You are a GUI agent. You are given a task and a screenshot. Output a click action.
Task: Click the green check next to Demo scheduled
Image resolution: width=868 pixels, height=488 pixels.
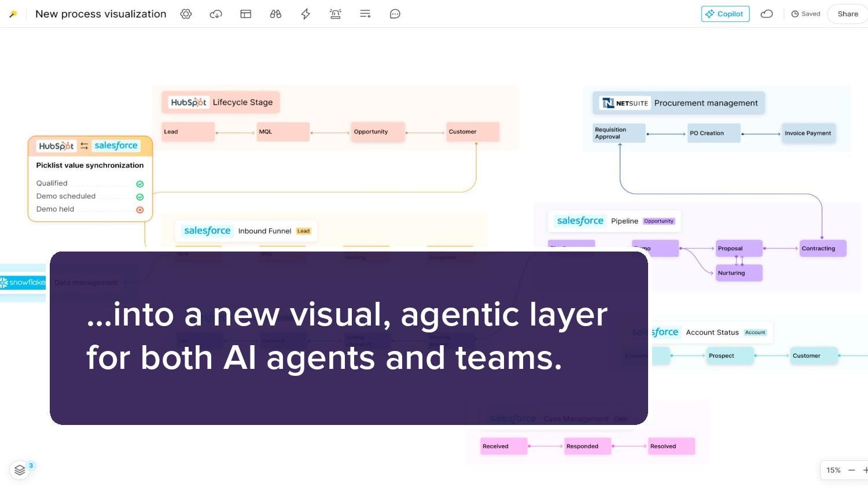click(140, 197)
